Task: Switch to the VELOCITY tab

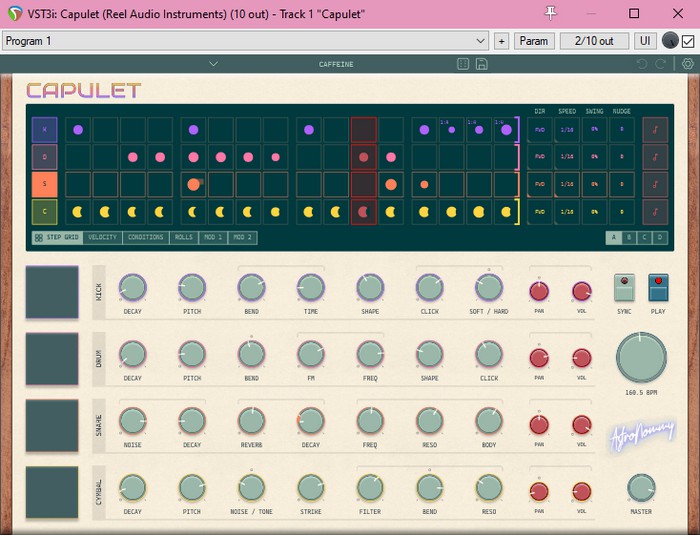Action: (102, 238)
